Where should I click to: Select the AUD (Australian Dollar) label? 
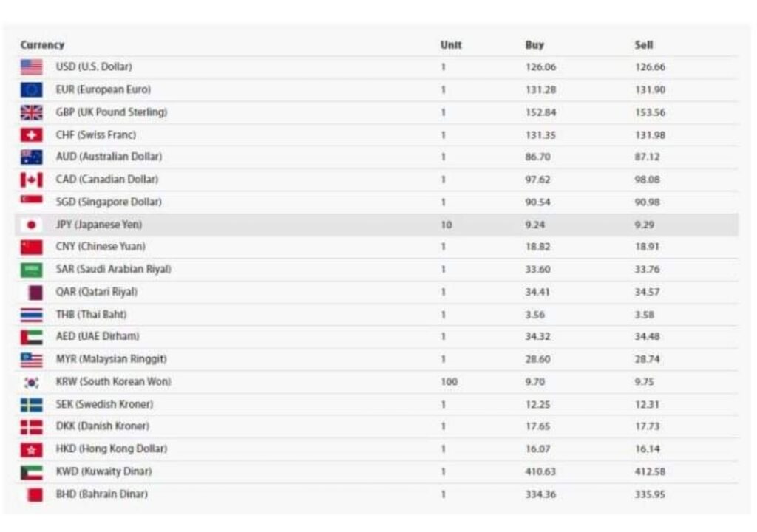[109, 157]
